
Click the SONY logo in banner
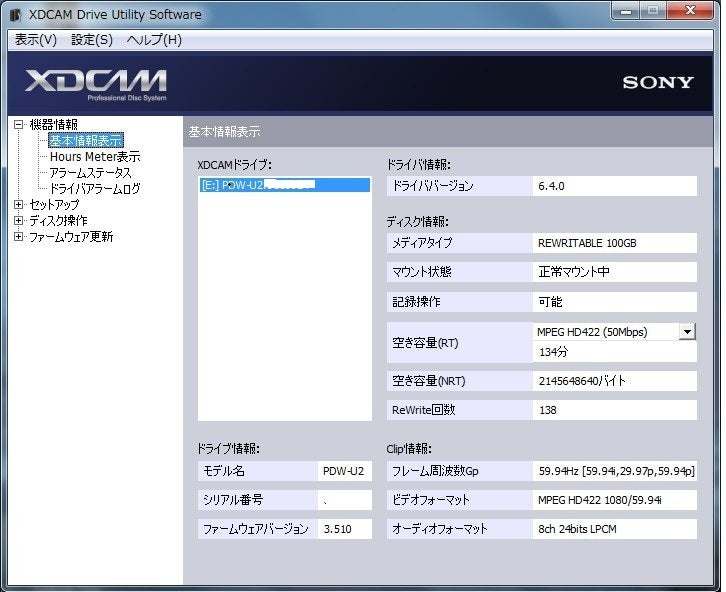tap(657, 82)
